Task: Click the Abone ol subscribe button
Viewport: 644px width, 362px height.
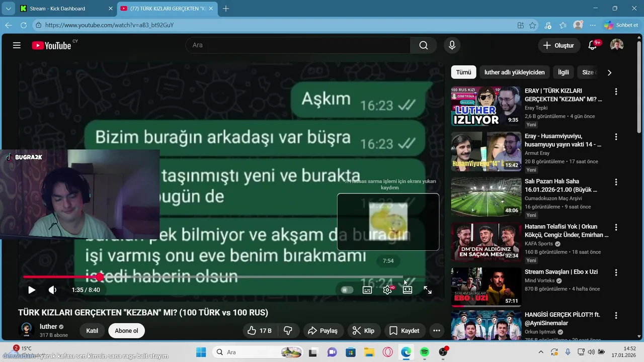Action: [126, 330]
